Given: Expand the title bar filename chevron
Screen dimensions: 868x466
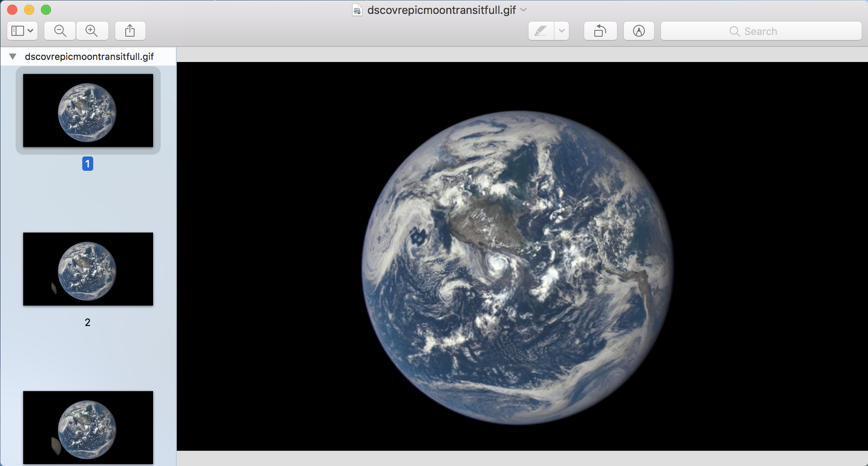Looking at the screenshot, I should point(523,10).
